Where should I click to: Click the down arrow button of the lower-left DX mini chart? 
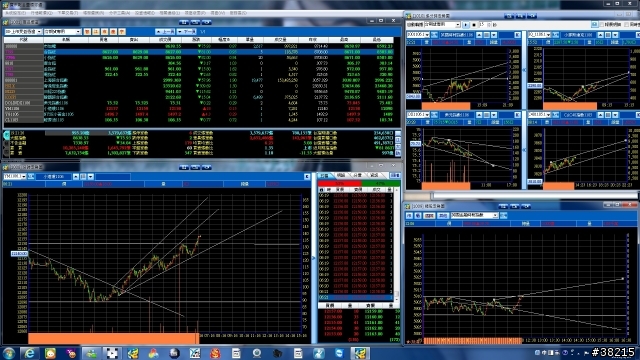click(494, 115)
